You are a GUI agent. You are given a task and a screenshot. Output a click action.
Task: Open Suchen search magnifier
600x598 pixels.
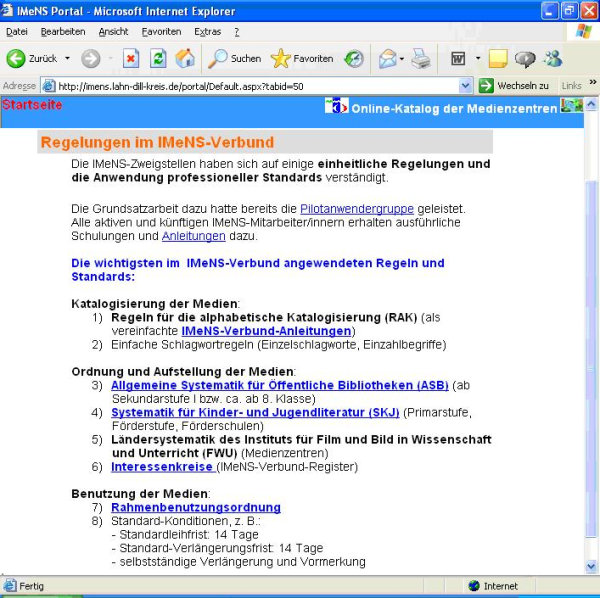tap(234, 59)
